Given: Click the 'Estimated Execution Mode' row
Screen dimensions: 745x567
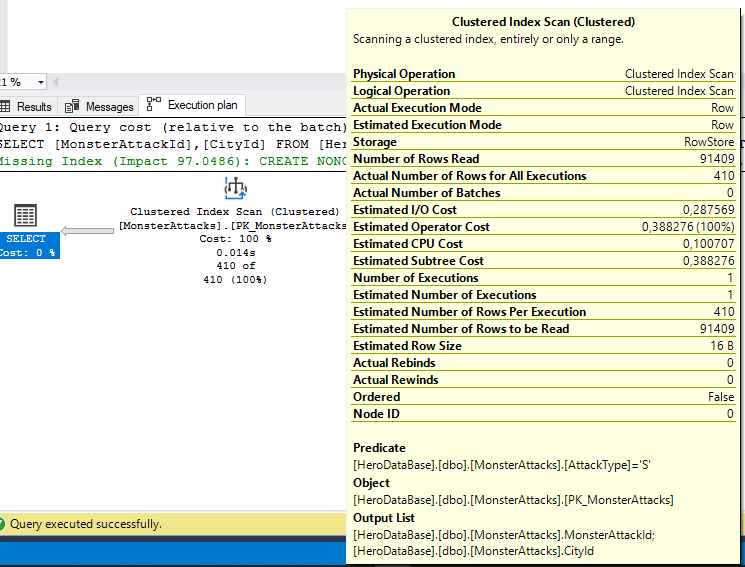Looking at the screenshot, I should (x=544, y=125).
